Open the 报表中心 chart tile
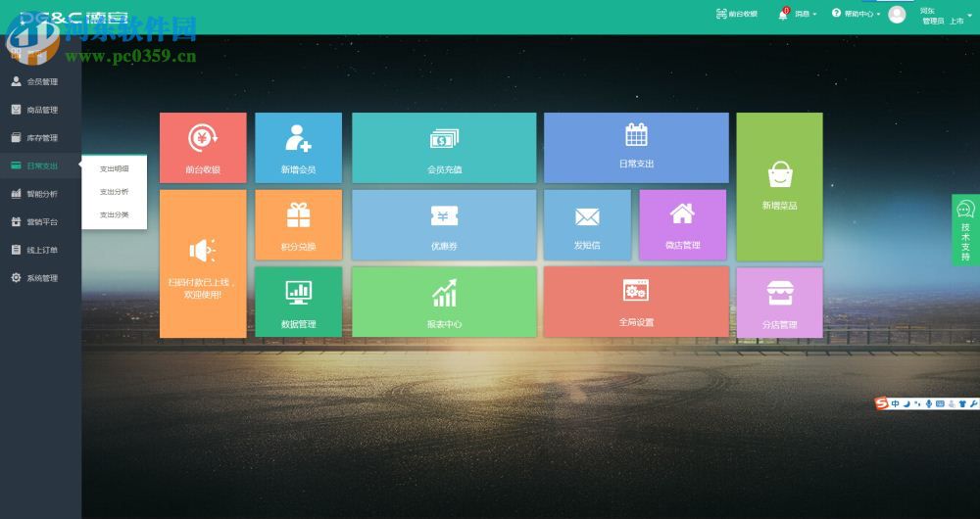The image size is (980, 519). pos(444,303)
